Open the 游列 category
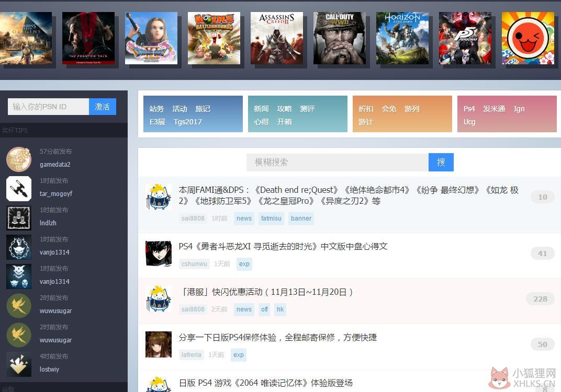 click(412, 109)
